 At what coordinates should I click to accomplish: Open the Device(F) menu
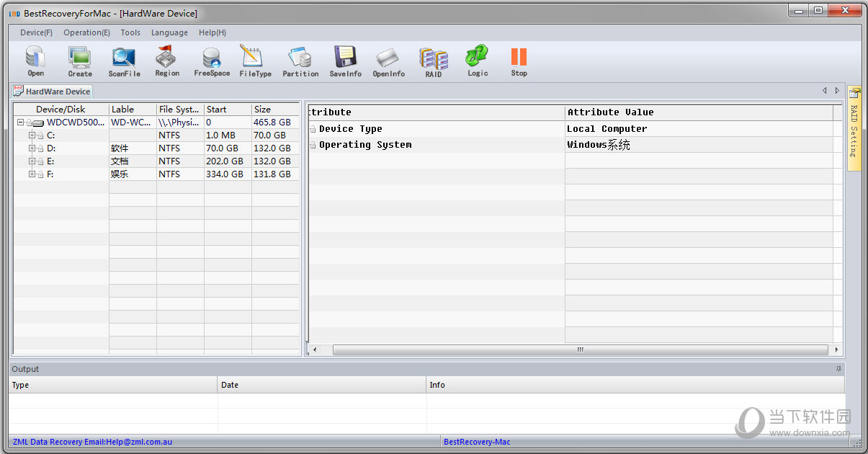(x=36, y=32)
